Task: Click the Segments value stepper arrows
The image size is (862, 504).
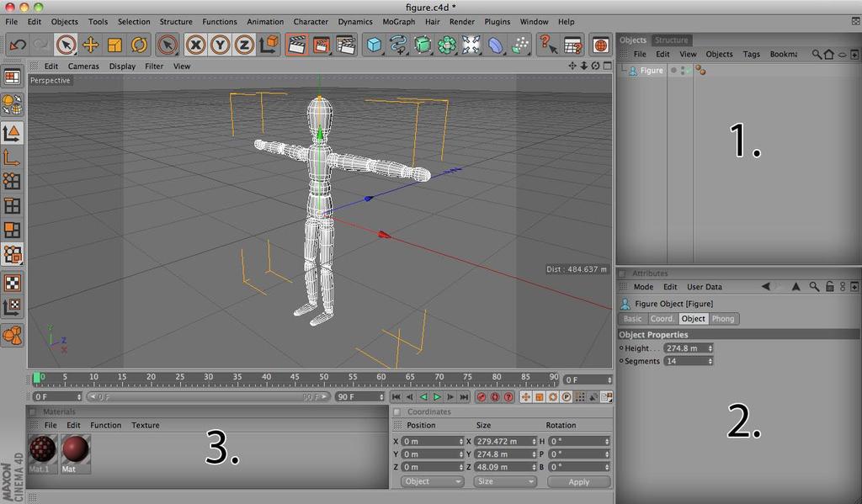Action: 710,361
